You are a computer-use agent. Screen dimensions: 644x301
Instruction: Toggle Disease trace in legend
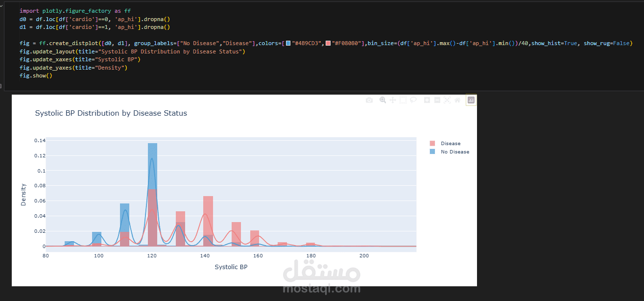(x=445, y=144)
